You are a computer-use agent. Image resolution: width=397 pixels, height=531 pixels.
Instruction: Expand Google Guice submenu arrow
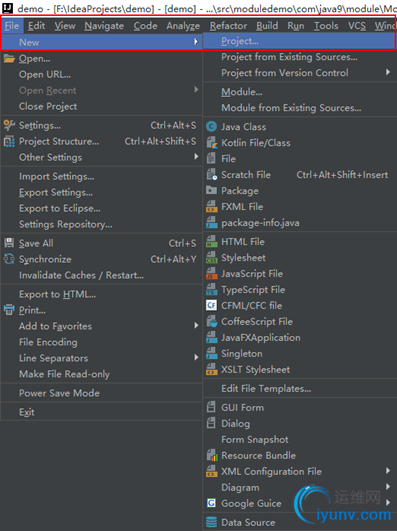pyautogui.click(x=388, y=503)
